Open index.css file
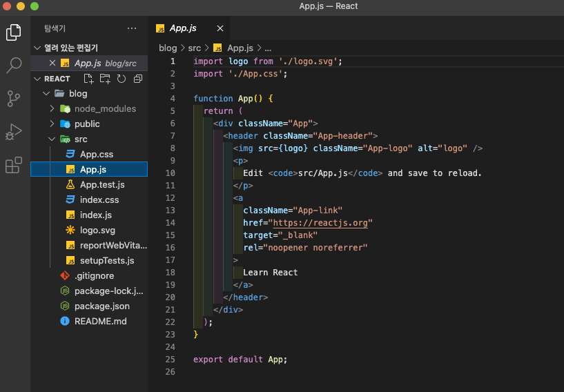 coord(89,199)
